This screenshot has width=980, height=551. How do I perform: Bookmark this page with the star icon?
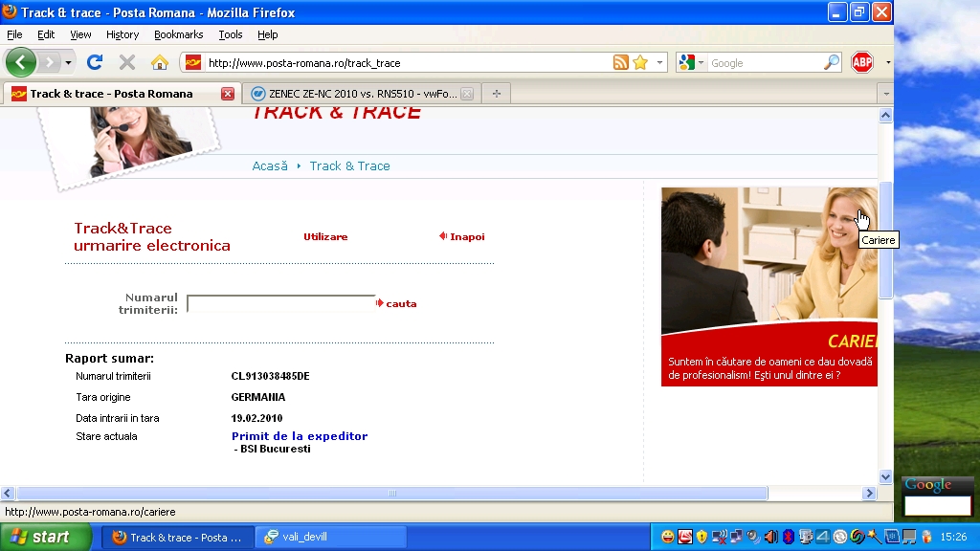click(640, 62)
